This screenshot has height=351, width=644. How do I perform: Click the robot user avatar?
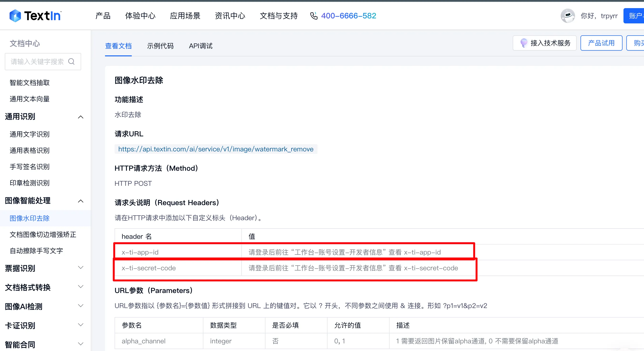pyautogui.click(x=568, y=16)
